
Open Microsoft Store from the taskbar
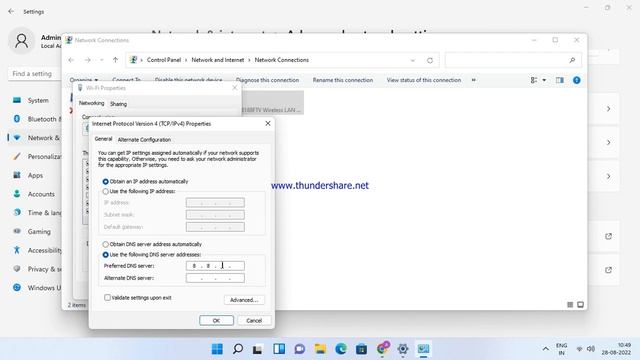point(361,349)
